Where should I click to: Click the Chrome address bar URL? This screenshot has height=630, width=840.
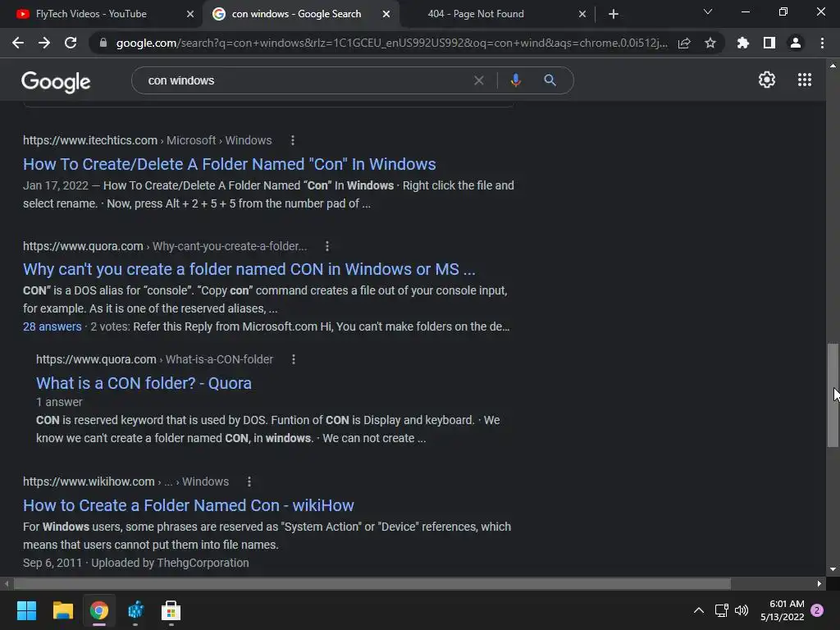(391, 43)
